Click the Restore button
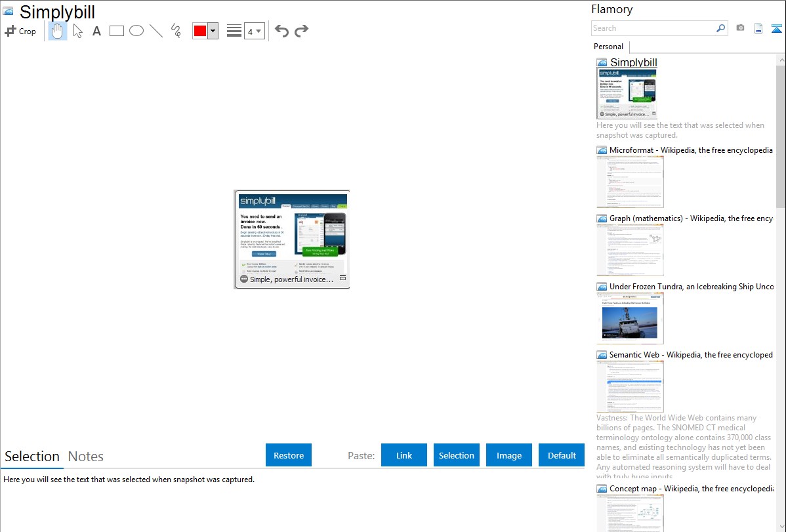 pos(289,455)
